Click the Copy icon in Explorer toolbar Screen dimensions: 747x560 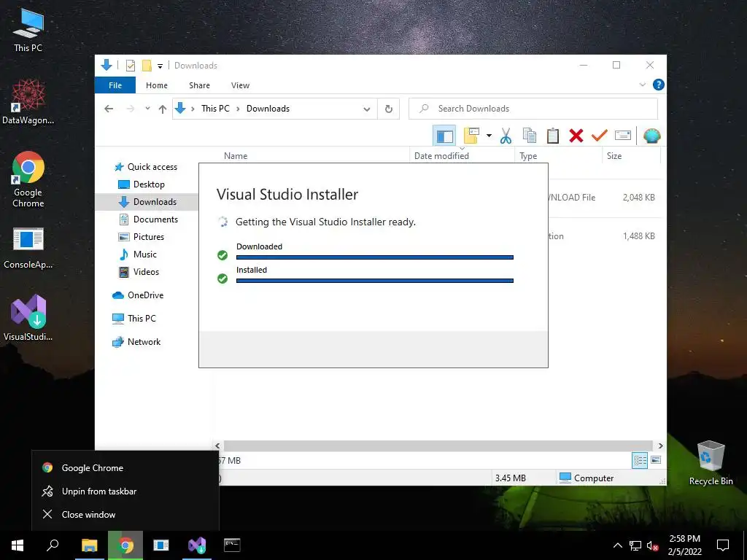click(x=530, y=136)
